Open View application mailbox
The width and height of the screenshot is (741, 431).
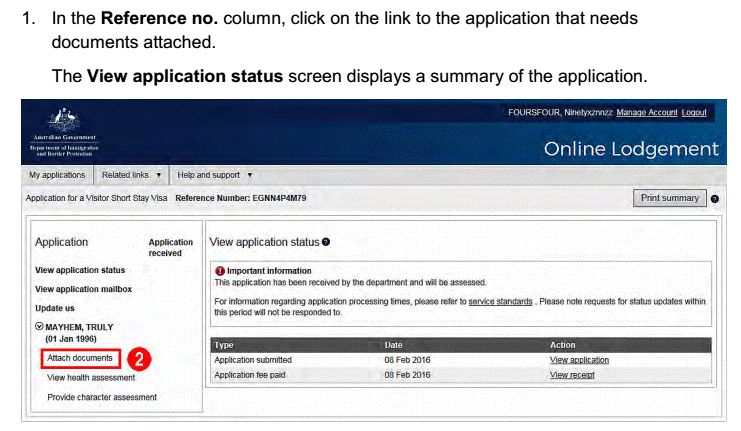[x=83, y=289]
